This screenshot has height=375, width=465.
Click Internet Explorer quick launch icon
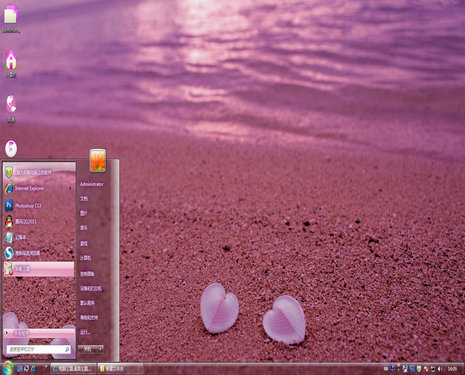pos(33,369)
